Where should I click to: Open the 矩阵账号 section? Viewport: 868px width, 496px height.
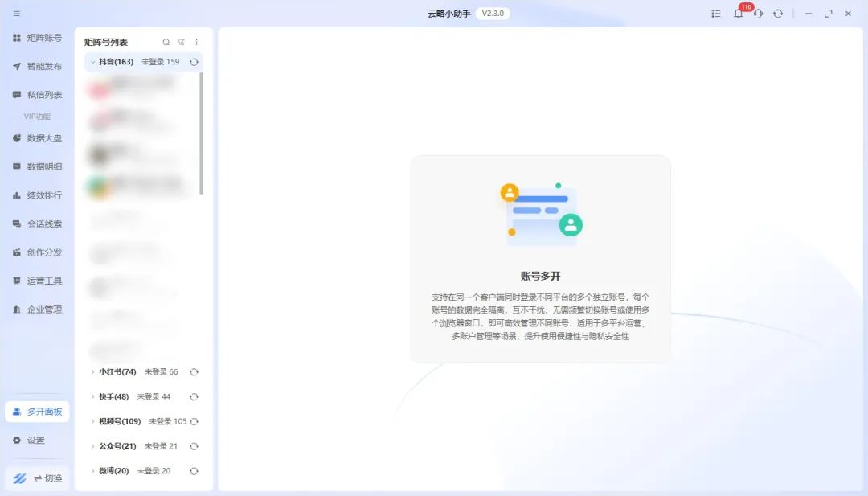[x=37, y=38]
